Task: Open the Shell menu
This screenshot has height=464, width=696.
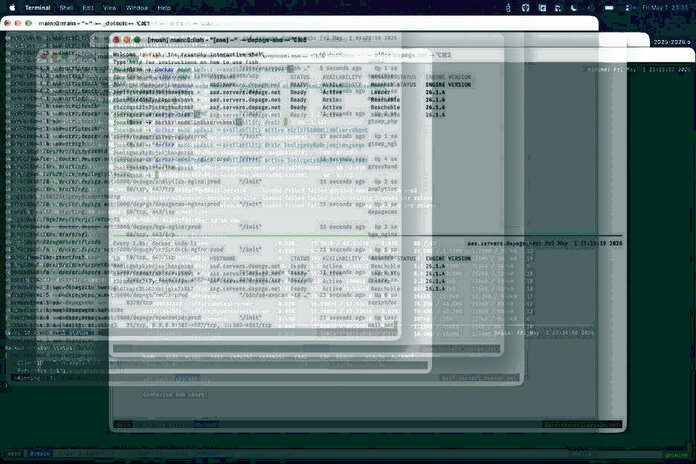Action: click(x=66, y=8)
